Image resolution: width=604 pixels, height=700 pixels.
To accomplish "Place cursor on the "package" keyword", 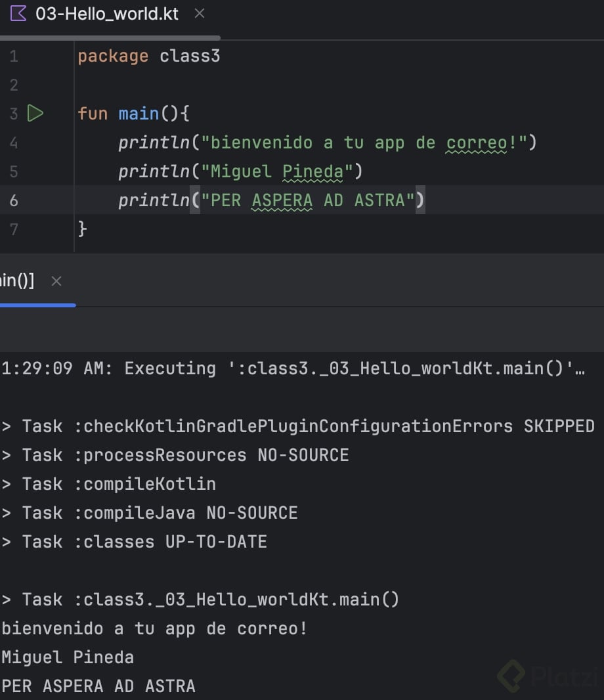I will [x=113, y=56].
